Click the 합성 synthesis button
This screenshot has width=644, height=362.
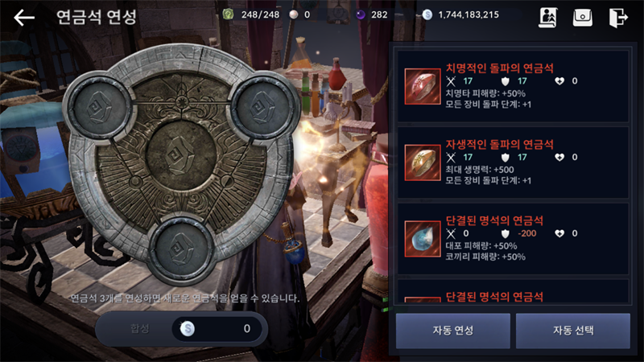139,328
